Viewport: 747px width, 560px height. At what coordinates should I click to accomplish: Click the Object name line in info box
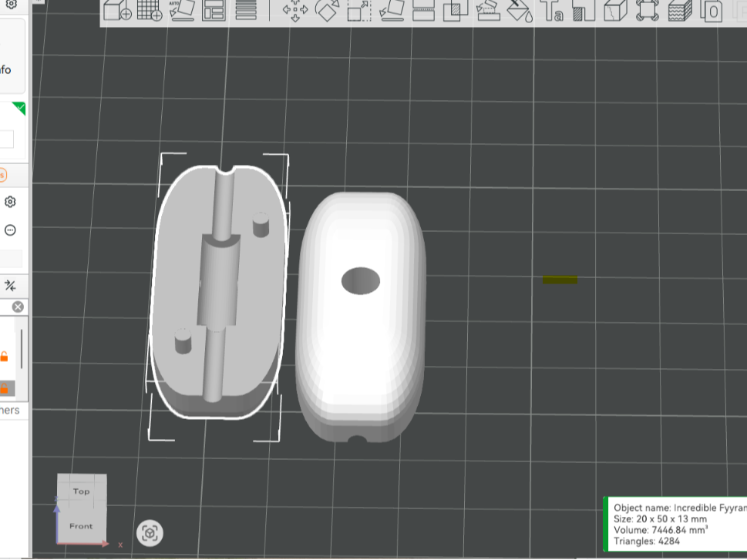click(680, 508)
